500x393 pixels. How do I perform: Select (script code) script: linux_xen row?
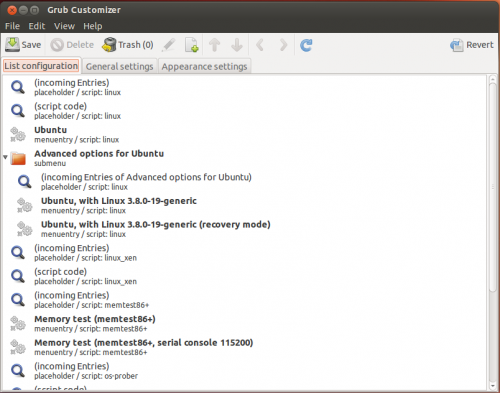click(245, 276)
